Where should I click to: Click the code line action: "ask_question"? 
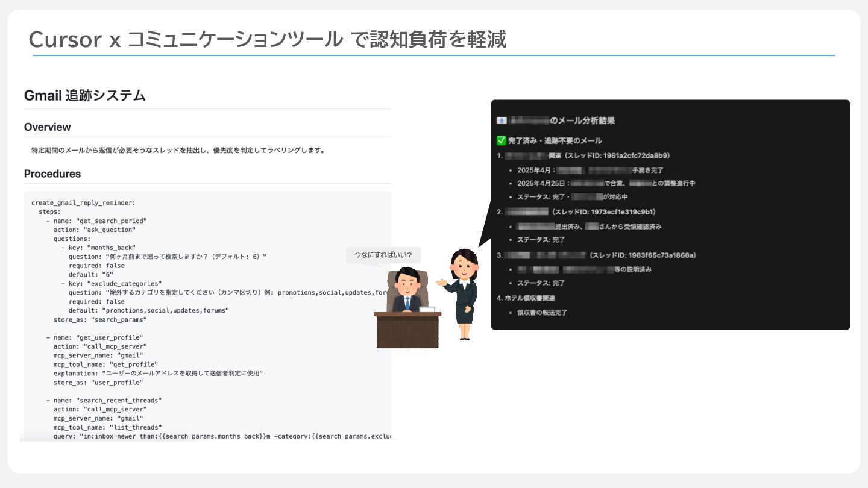(x=95, y=230)
